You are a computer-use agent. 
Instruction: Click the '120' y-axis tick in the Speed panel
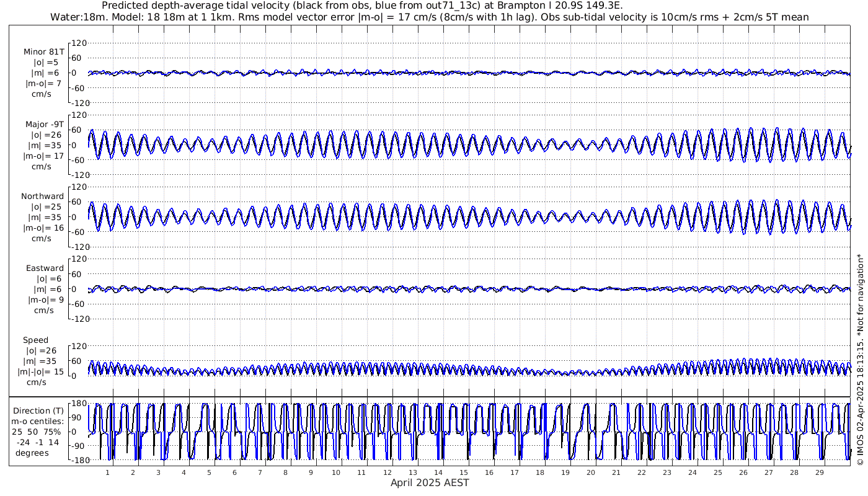point(79,346)
